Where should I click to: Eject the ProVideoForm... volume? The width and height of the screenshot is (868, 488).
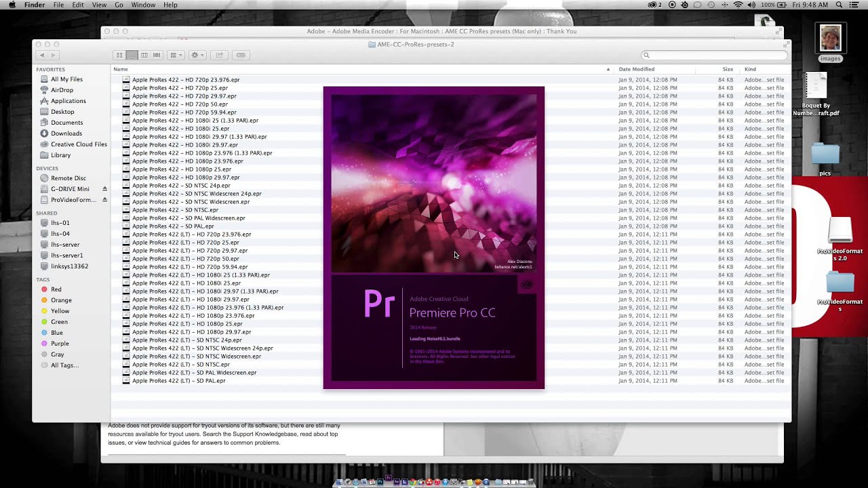tap(104, 200)
